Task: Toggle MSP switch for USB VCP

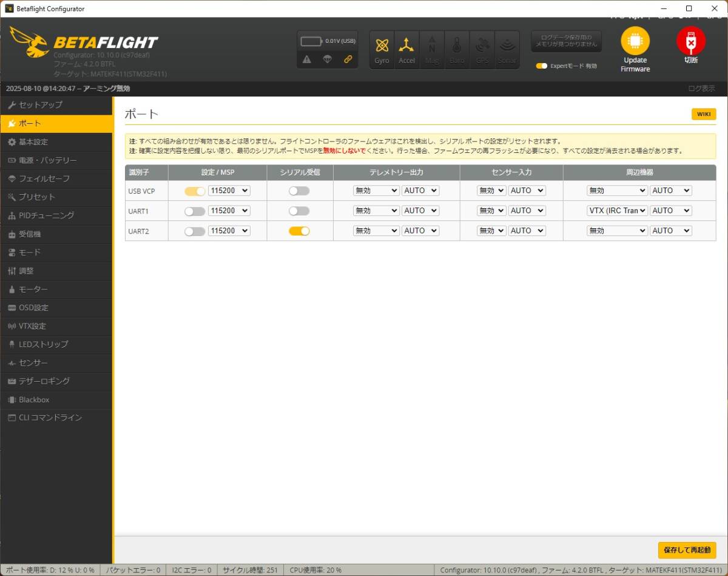Action: (195, 191)
